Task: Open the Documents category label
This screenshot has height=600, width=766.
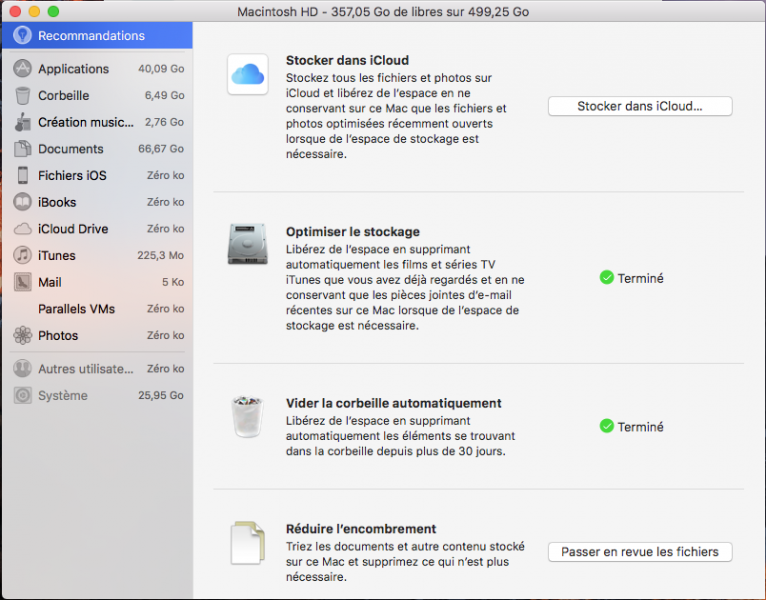Action: tap(71, 149)
